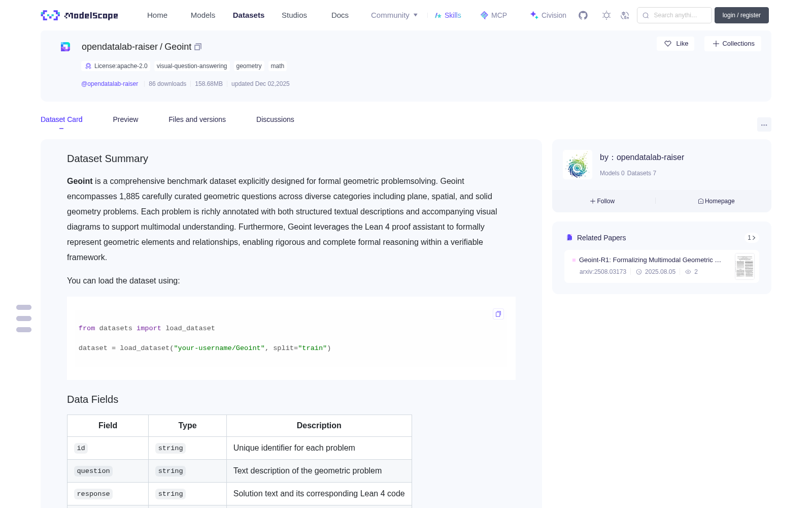Toggle the light/dark theme sun icon
Screen dimensions: 812x508
pos(606,15)
